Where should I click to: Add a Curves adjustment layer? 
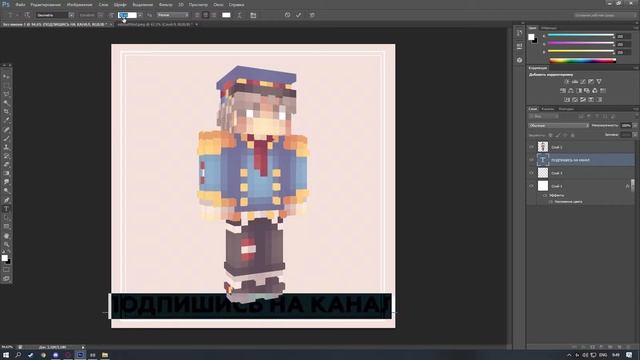coord(583,82)
